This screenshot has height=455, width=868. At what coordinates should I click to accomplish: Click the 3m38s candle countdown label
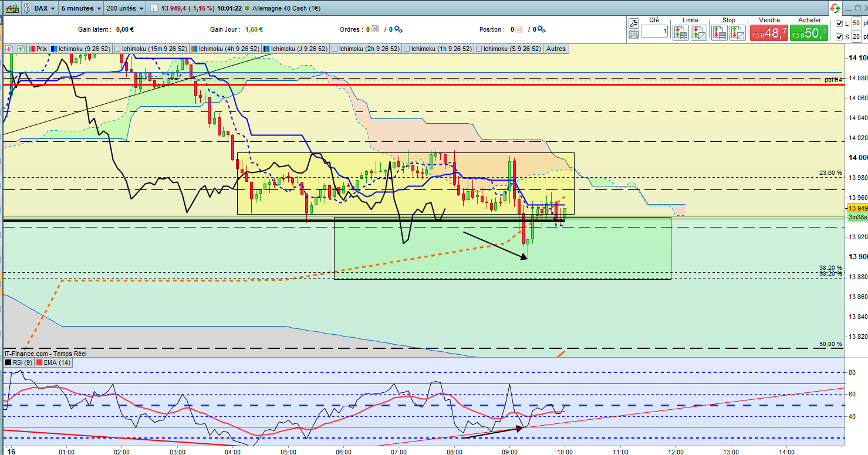[857, 217]
